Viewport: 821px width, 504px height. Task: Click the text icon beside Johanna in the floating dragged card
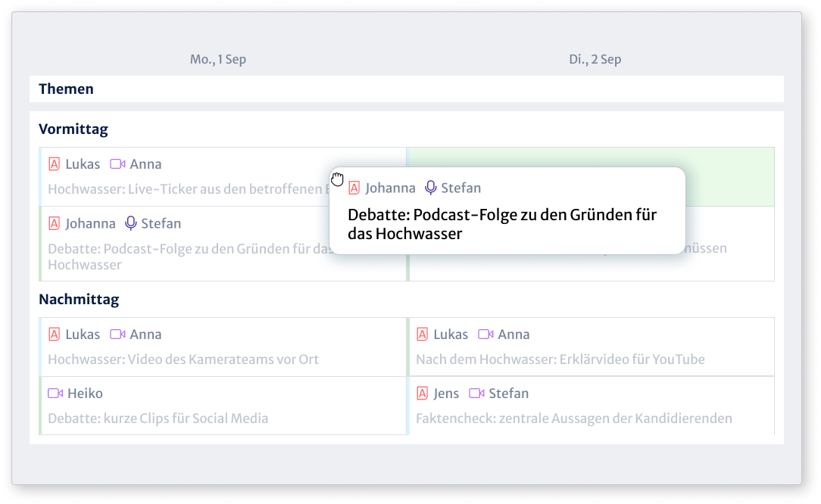354,188
